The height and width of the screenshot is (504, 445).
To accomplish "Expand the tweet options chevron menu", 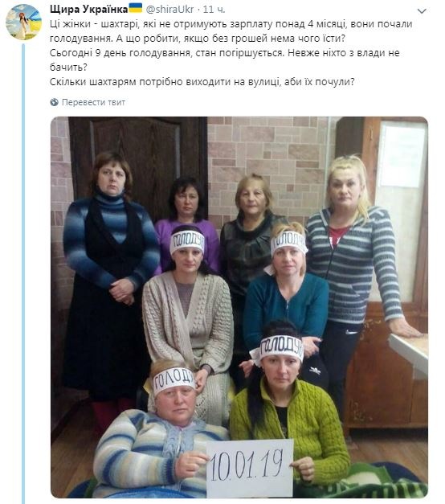I will point(422,11).
